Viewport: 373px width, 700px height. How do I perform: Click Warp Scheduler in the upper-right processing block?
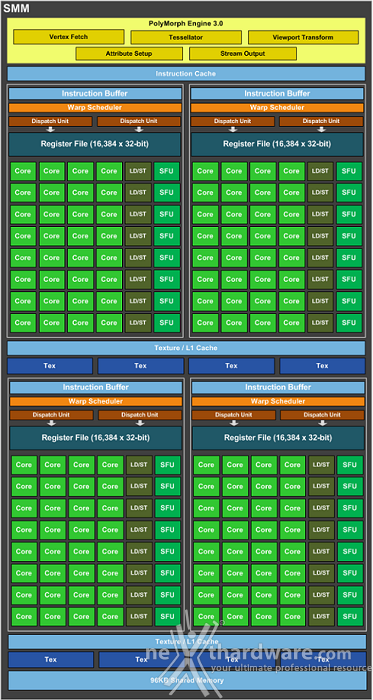click(277, 108)
